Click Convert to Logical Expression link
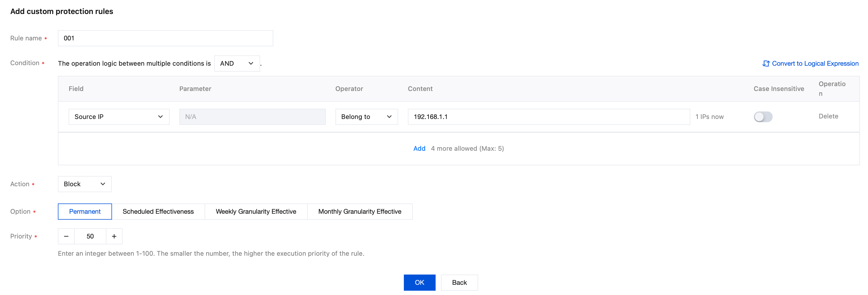This screenshot has height=295, width=868. coord(815,63)
